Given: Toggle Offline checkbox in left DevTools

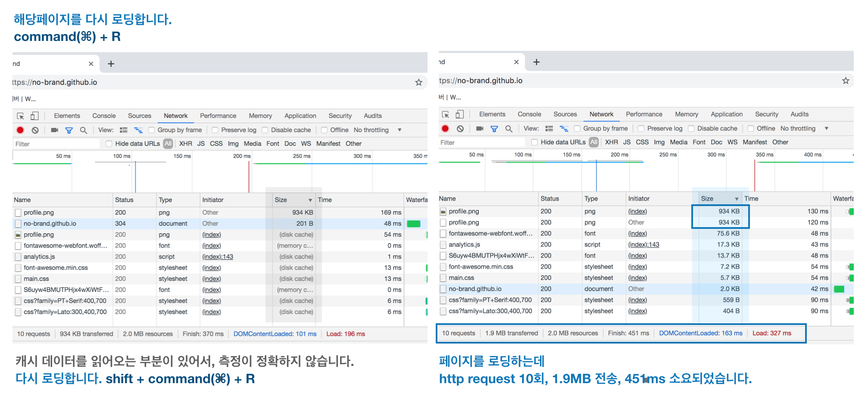Looking at the screenshot, I should [x=324, y=130].
